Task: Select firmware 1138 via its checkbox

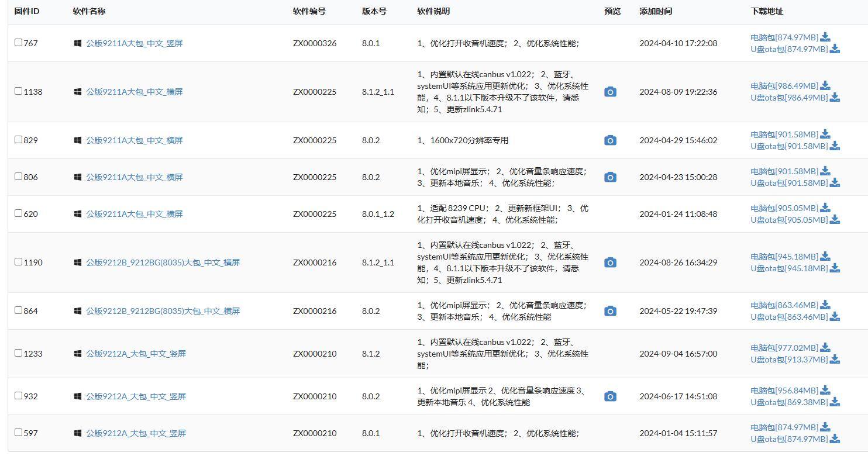Action: point(18,91)
